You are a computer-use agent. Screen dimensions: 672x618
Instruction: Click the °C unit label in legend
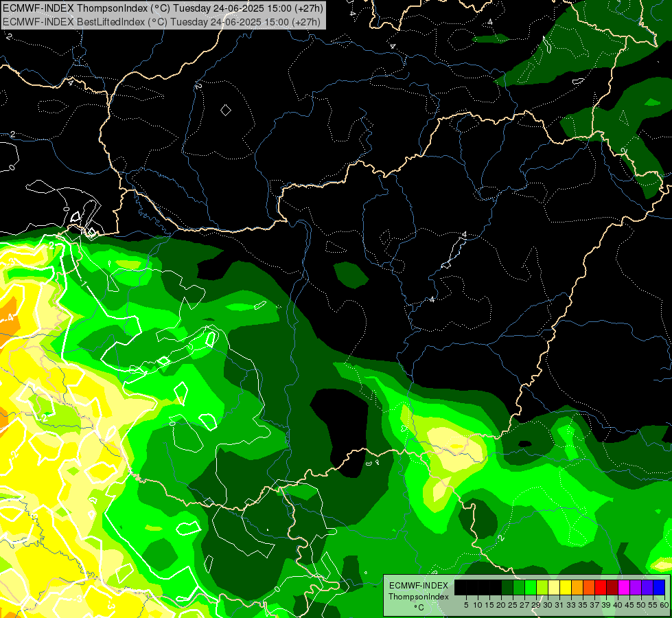point(419,608)
